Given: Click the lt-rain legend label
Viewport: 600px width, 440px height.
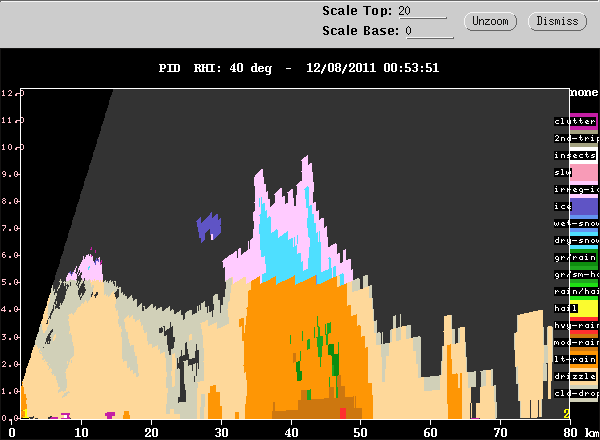Looking at the screenshot, I should pos(575,360).
